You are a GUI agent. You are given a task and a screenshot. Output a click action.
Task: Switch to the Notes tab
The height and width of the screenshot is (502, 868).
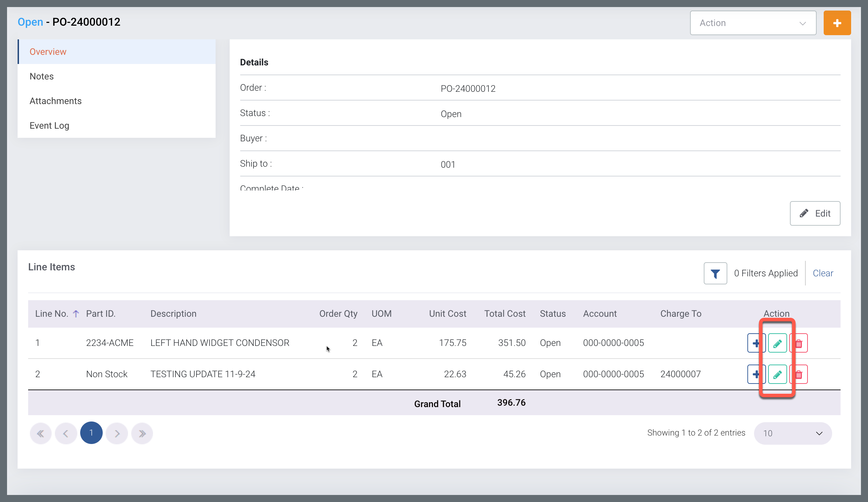(42, 76)
